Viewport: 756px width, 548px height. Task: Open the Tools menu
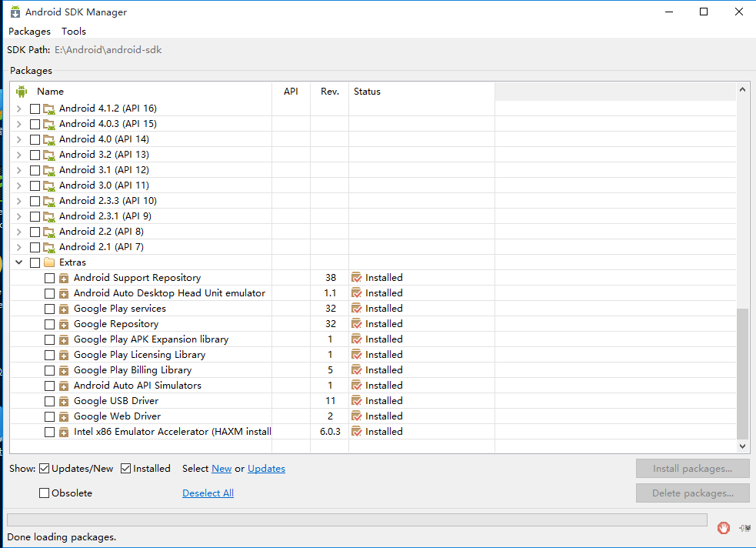tap(74, 32)
